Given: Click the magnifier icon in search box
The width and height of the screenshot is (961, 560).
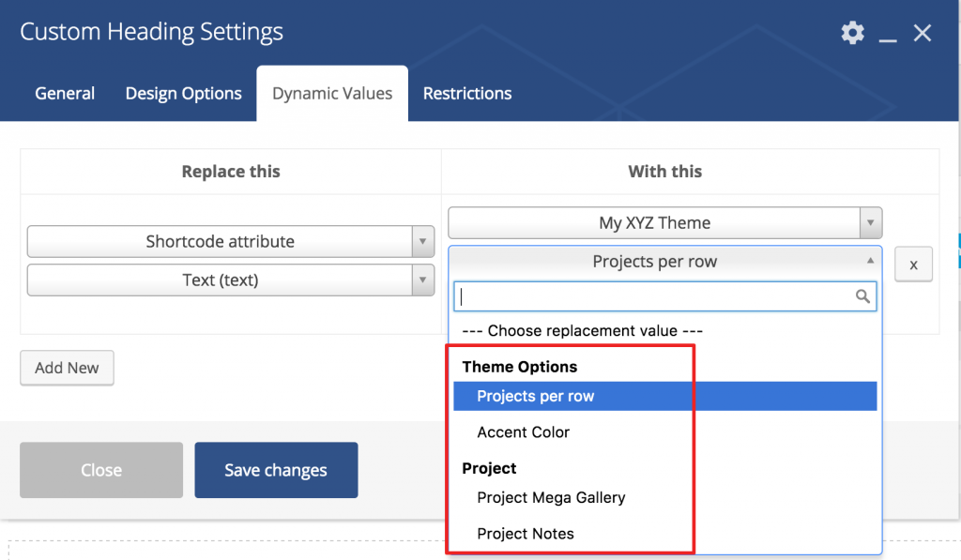Looking at the screenshot, I should (862, 296).
